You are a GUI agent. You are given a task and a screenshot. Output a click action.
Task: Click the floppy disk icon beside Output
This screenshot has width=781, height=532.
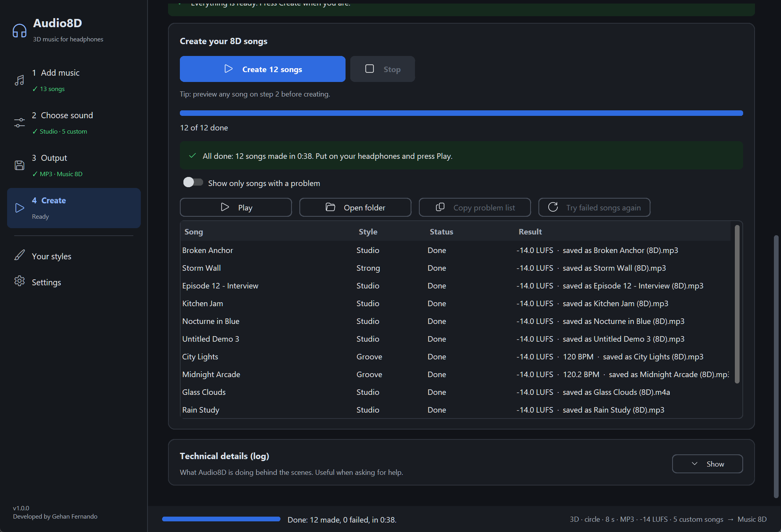19,165
